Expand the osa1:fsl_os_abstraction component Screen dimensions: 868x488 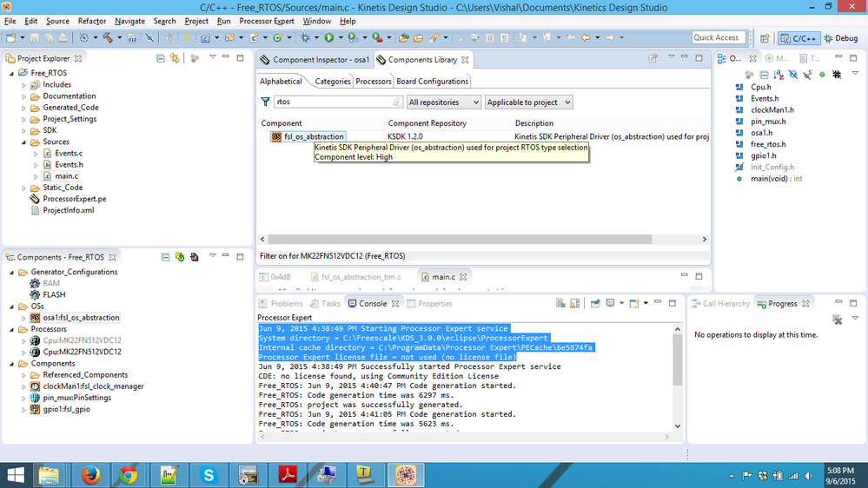[x=23, y=318]
